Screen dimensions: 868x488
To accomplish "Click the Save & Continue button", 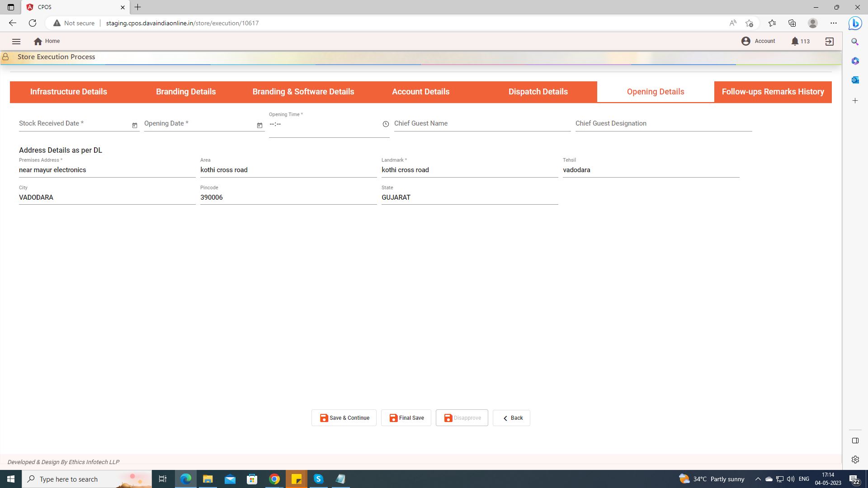I will coord(344,418).
